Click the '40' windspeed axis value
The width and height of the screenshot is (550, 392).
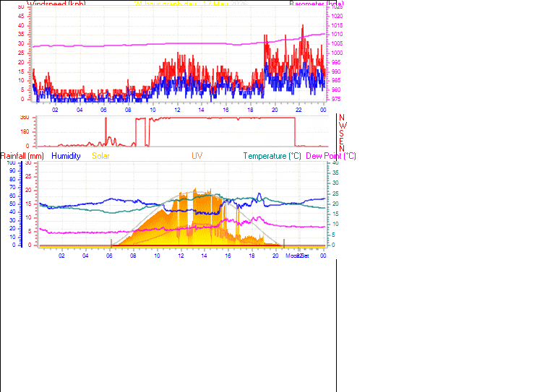pyautogui.click(x=21, y=25)
